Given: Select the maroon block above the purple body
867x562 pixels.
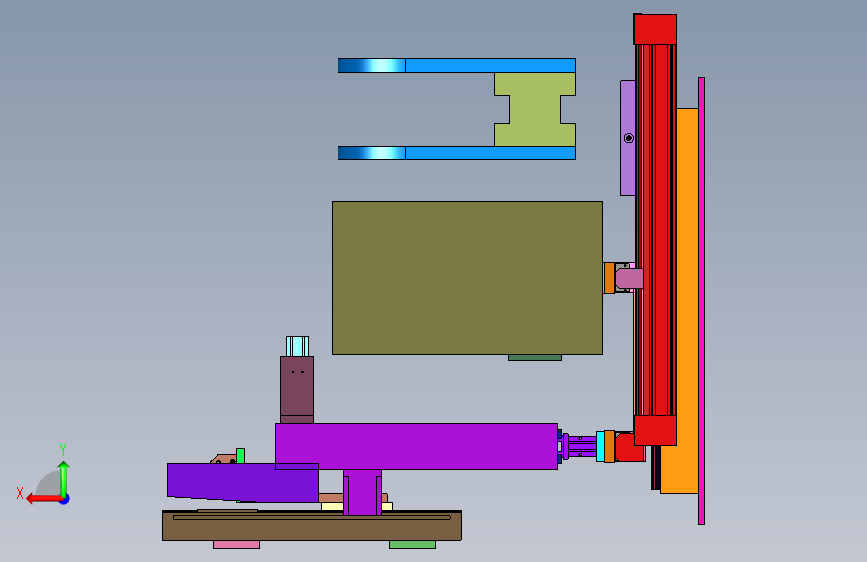Looking at the screenshot, I should click(297, 390).
